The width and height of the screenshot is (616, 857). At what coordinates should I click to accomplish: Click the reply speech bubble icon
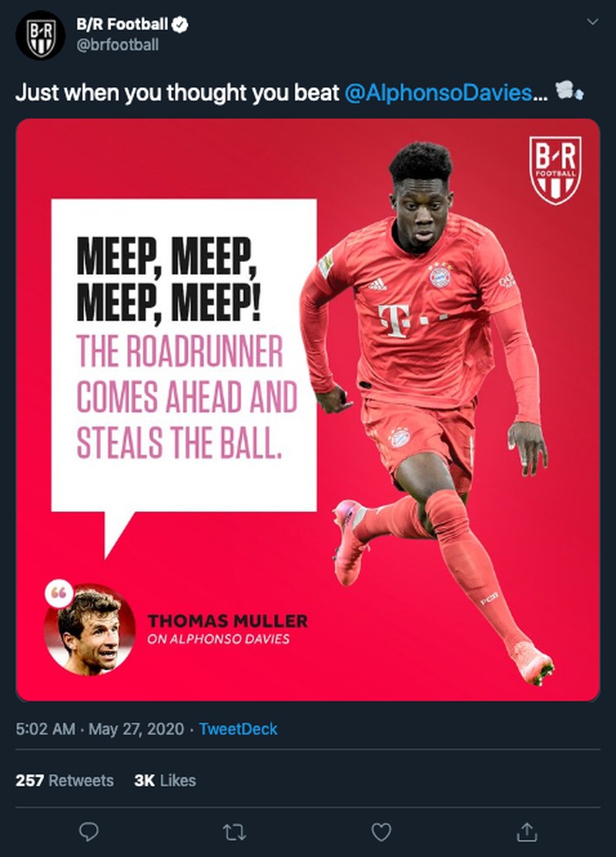pos(89,832)
